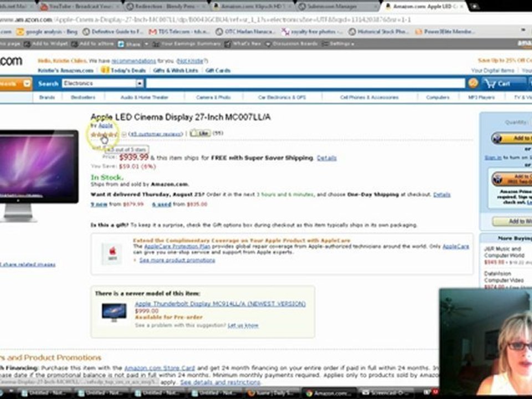Open the Audio & Home Theater category

(x=145, y=98)
